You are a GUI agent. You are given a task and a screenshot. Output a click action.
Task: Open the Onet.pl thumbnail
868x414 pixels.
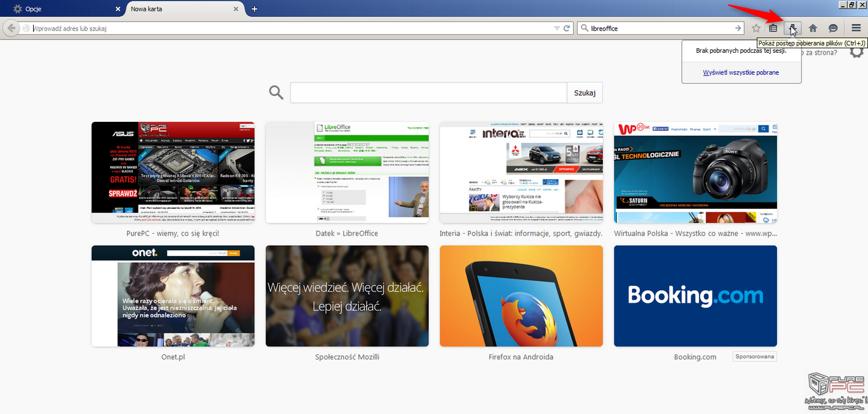(173, 296)
